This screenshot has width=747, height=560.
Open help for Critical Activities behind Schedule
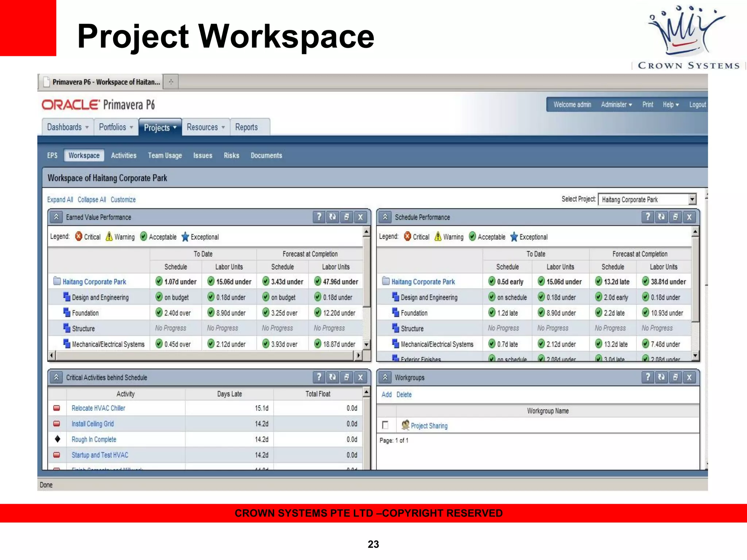[319, 377]
